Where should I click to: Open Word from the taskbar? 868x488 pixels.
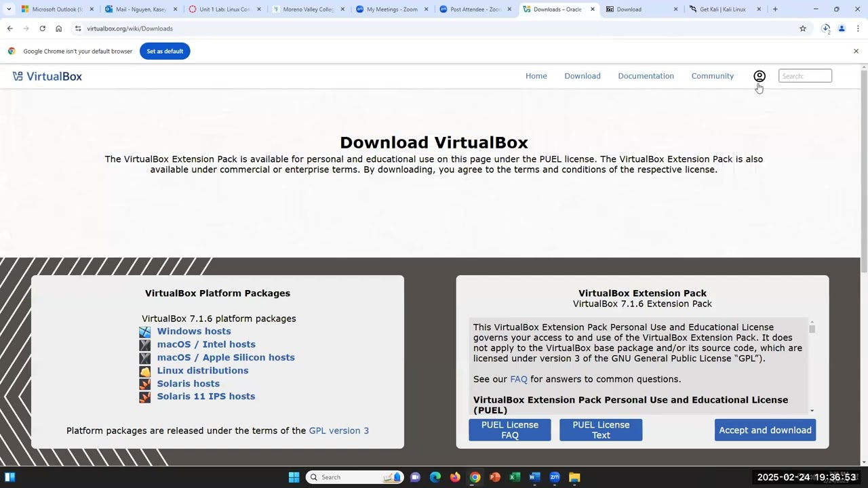click(x=534, y=477)
